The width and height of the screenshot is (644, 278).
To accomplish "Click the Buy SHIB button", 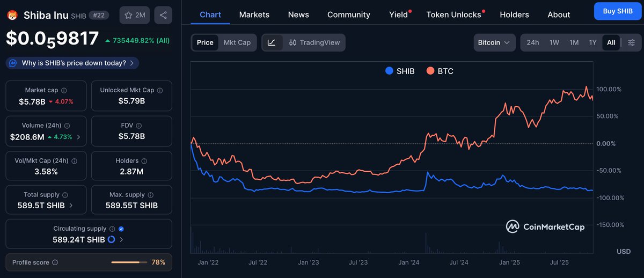I will coord(618,11).
